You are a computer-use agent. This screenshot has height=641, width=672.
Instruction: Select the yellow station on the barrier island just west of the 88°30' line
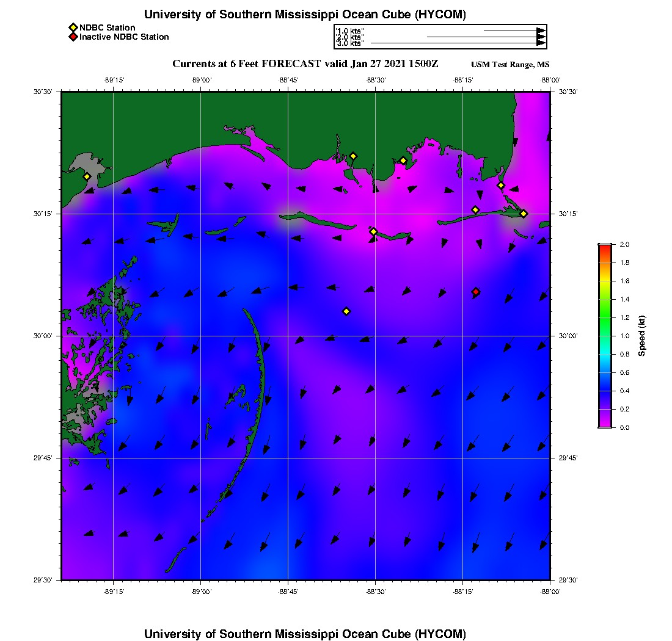click(373, 231)
